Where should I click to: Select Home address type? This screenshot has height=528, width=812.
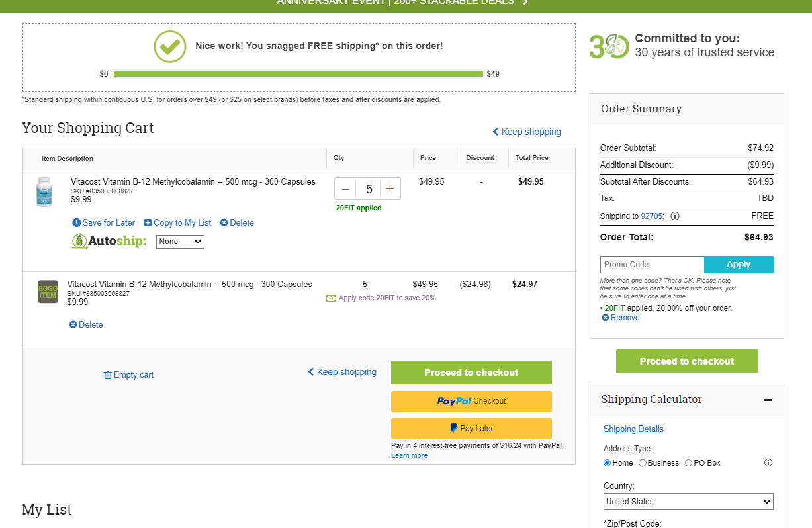click(607, 463)
